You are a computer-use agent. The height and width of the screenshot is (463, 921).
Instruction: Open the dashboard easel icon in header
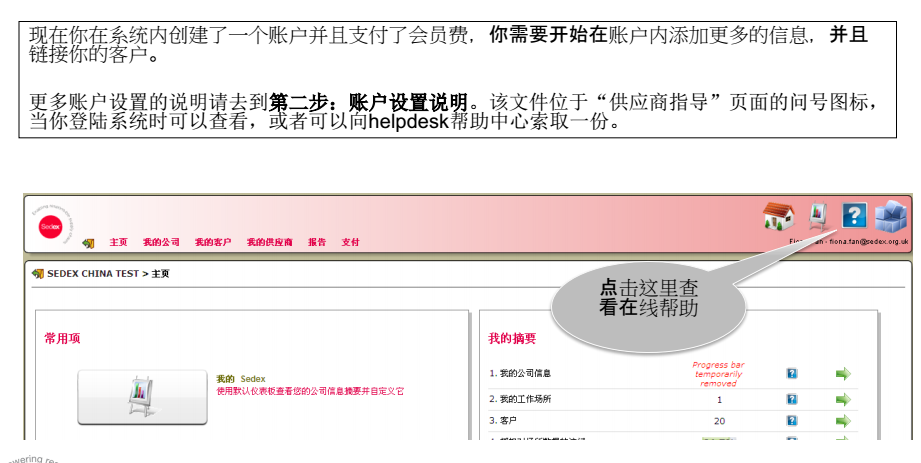point(818,216)
